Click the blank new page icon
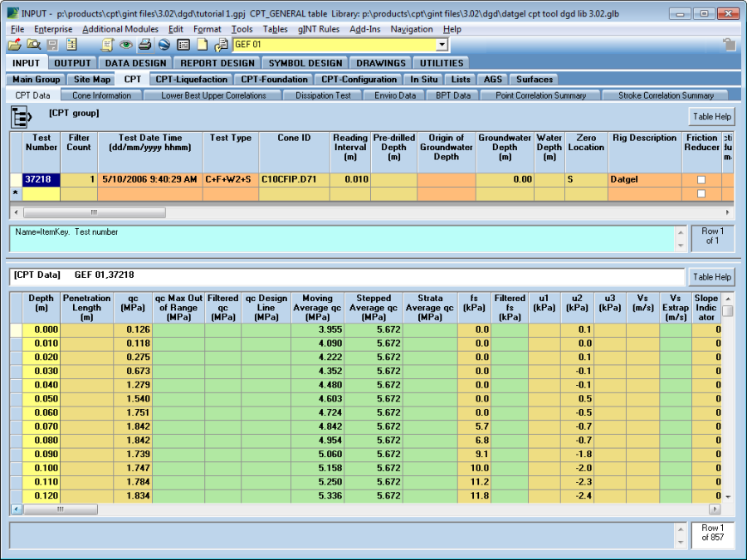747x560 pixels. tap(201, 45)
